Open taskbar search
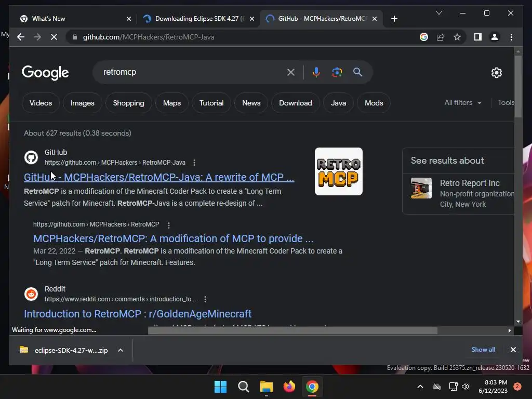Image resolution: width=532 pixels, height=399 pixels. pyautogui.click(x=243, y=387)
